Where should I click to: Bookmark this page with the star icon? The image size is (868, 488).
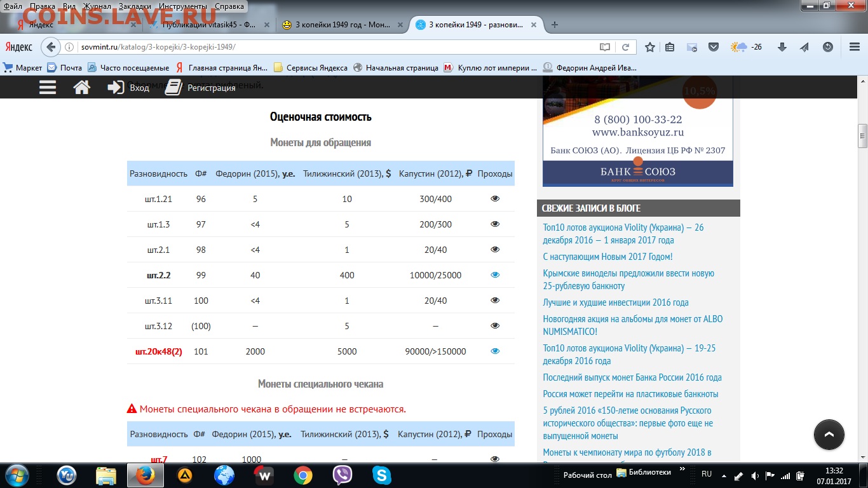pyautogui.click(x=649, y=47)
